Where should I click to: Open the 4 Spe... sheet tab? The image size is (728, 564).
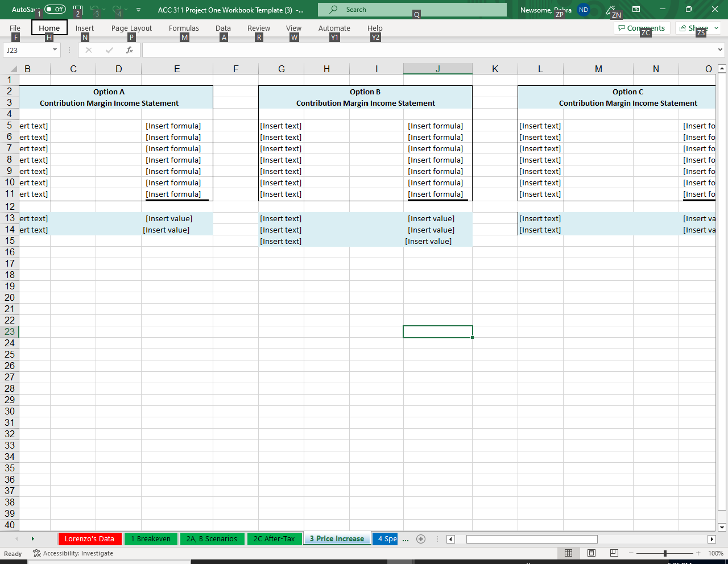click(x=385, y=538)
